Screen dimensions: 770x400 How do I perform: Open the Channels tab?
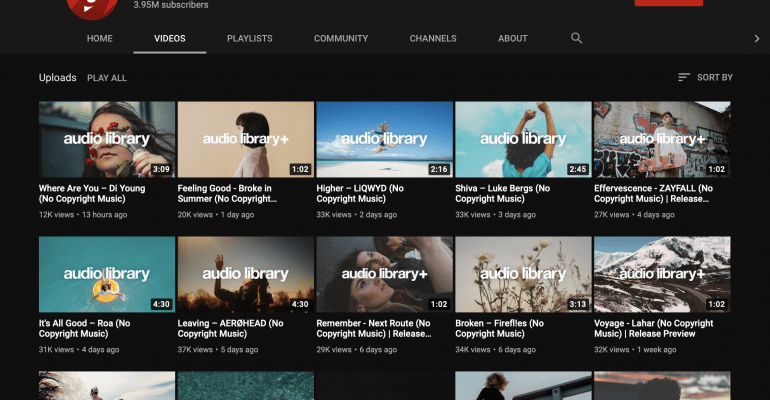(433, 38)
